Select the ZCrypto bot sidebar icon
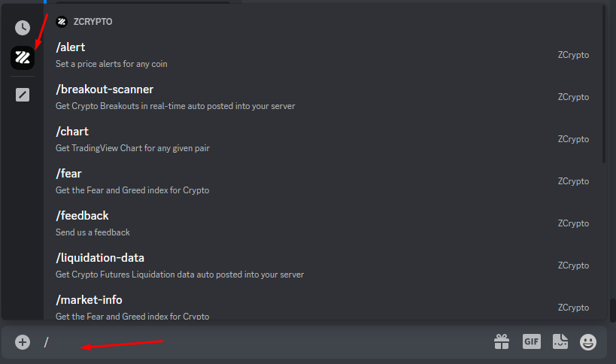This screenshot has width=616, height=364. (23, 58)
